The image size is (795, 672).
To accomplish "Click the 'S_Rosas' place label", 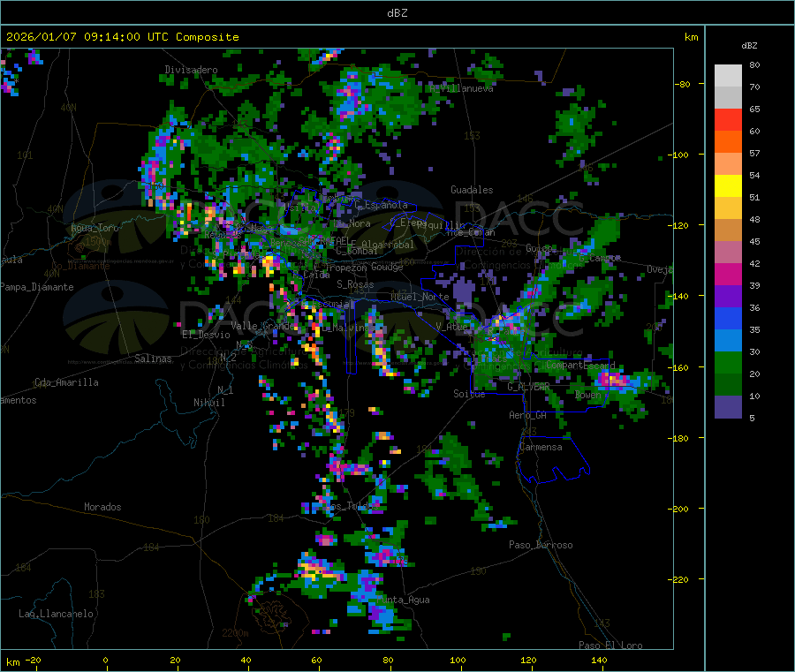I will (x=355, y=284).
